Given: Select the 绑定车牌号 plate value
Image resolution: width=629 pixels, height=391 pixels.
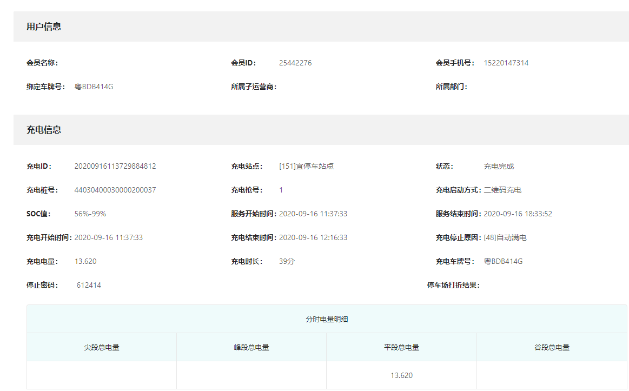Looking at the screenshot, I should tap(94, 87).
